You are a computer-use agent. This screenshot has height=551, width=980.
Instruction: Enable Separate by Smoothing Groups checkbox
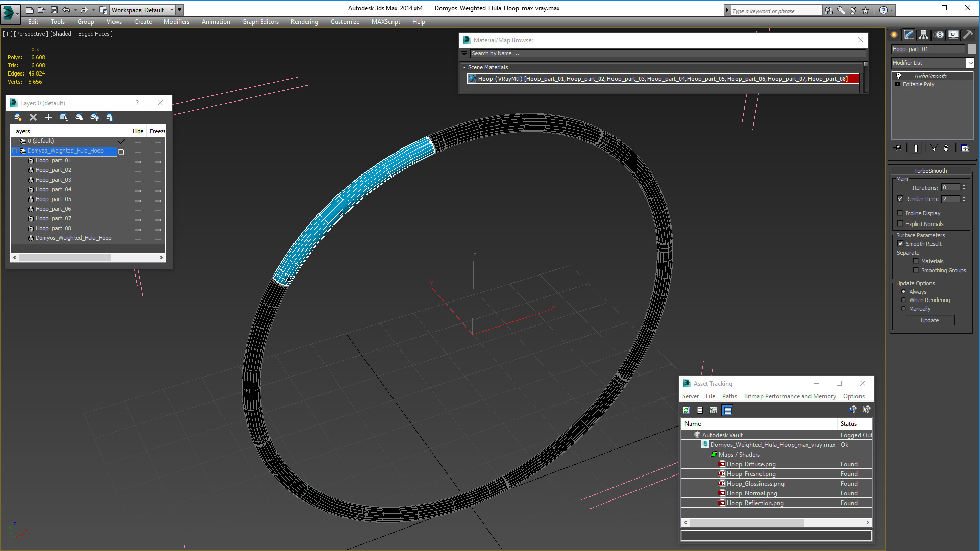916,270
